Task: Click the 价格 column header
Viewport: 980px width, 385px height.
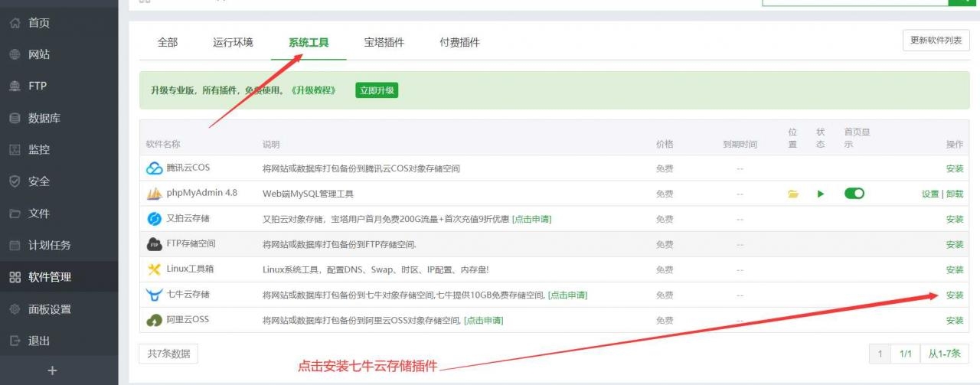Action: [x=665, y=144]
